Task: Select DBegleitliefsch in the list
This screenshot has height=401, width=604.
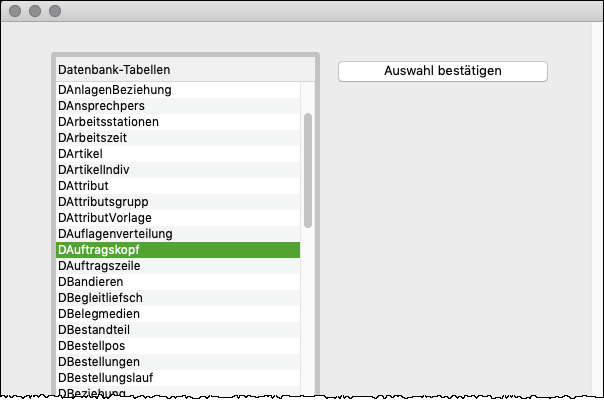Action: [101, 297]
